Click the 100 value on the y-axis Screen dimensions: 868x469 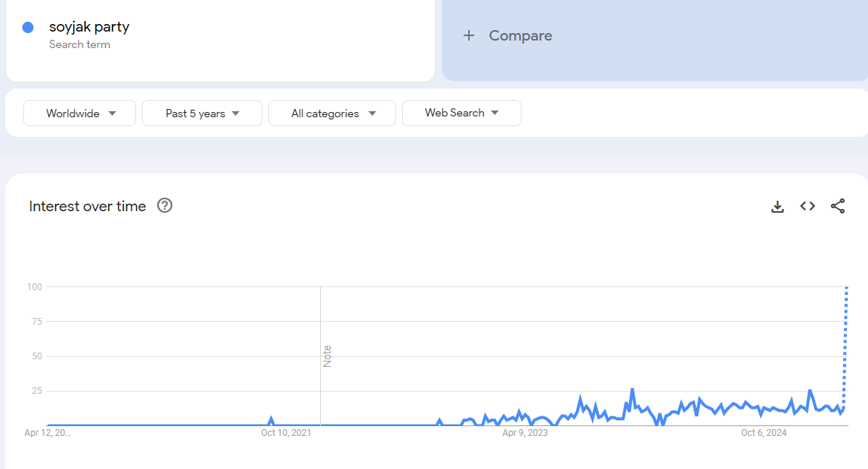34,286
